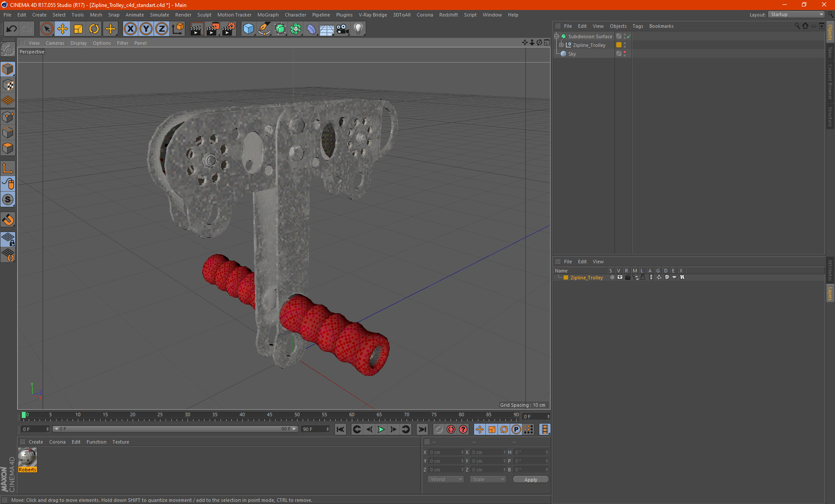Click Record Active Objects button

tap(439, 429)
